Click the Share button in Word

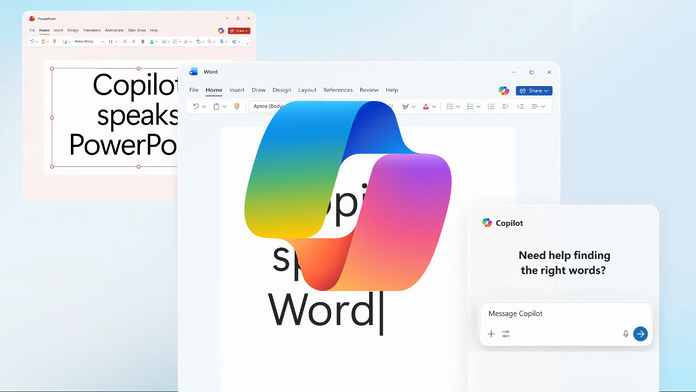coord(534,91)
